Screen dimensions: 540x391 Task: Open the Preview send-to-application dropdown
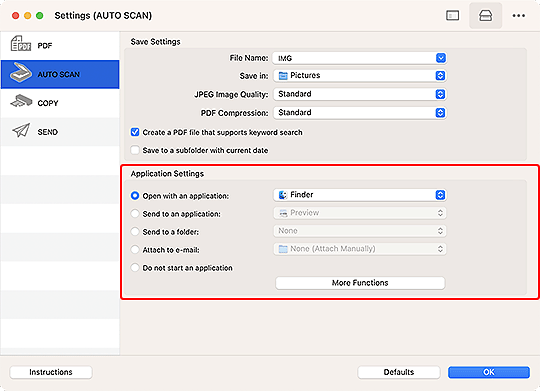click(360, 213)
